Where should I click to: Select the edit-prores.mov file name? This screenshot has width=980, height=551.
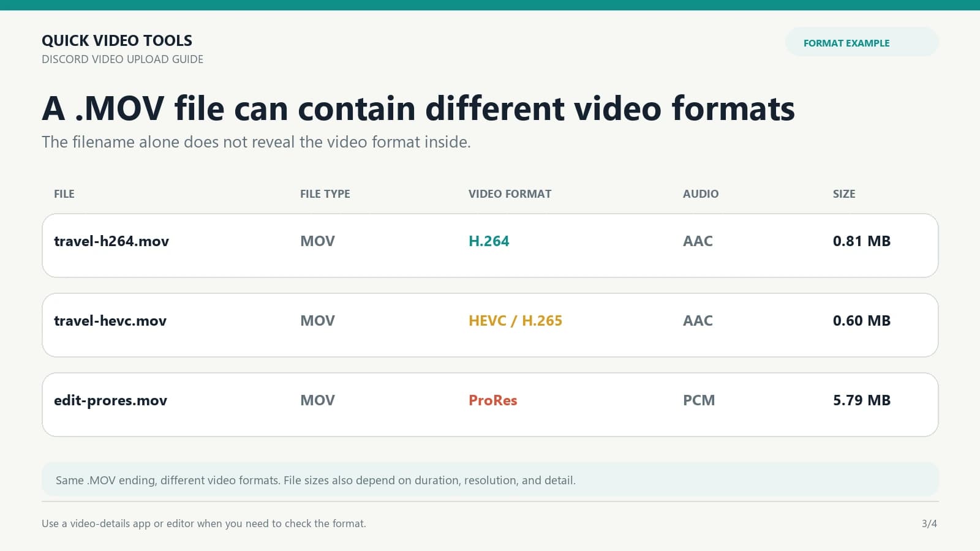(x=111, y=400)
